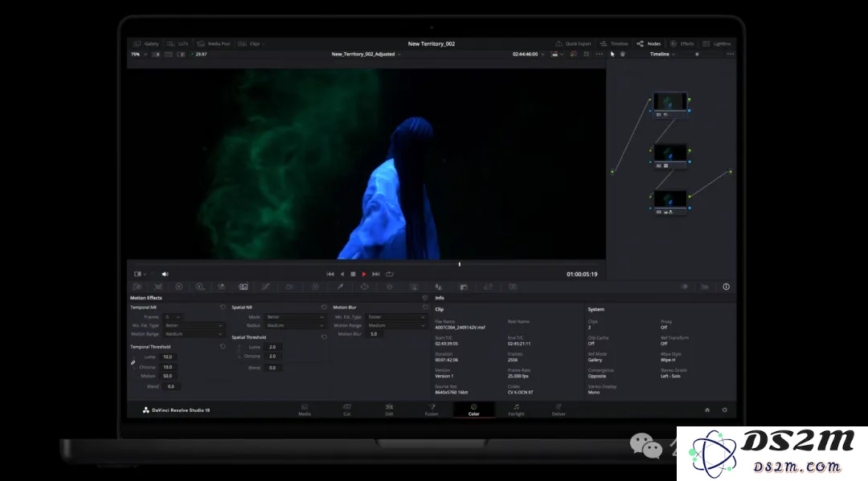Select the hand pan tool in node editor

[623, 54]
